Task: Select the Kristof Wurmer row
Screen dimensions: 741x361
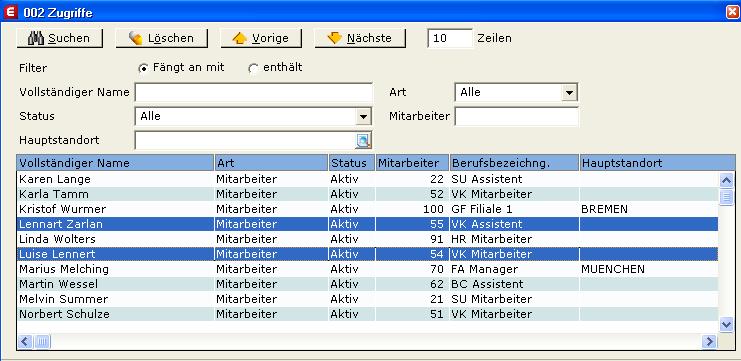Action: (x=368, y=209)
